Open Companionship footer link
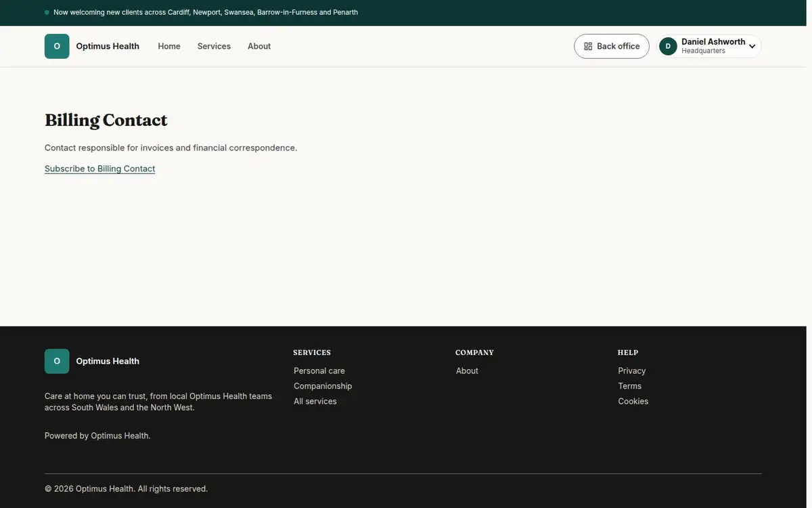 [x=323, y=386]
